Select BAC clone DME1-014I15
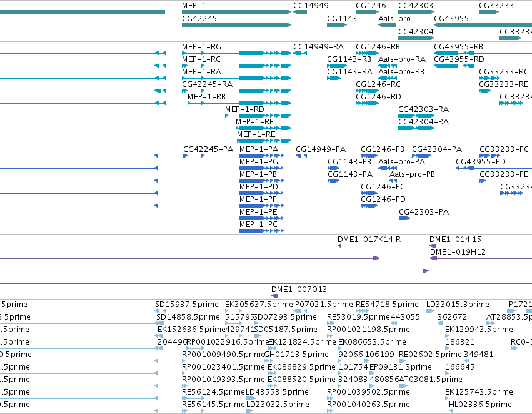The width and height of the screenshot is (532, 414). (x=455, y=240)
